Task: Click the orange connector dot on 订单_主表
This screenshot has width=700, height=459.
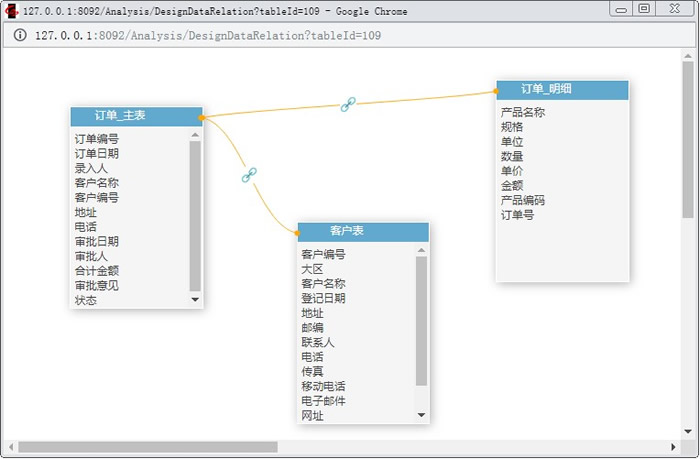Action: click(x=202, y=117)
